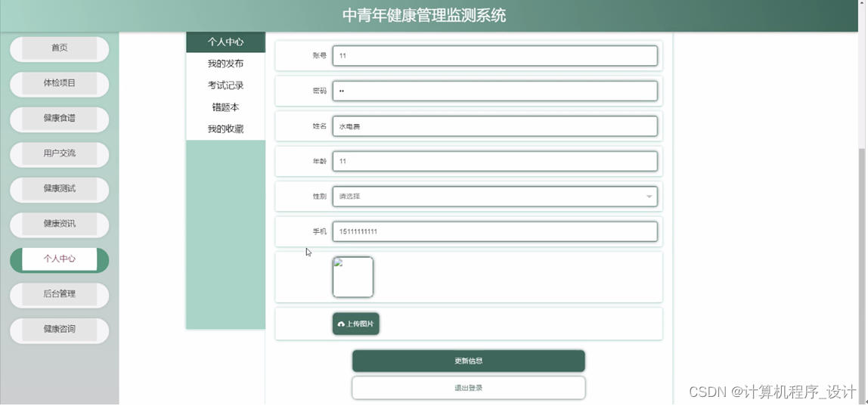Open 错题本 tab
The image size is (868, 406).
[x=226, y=107]
